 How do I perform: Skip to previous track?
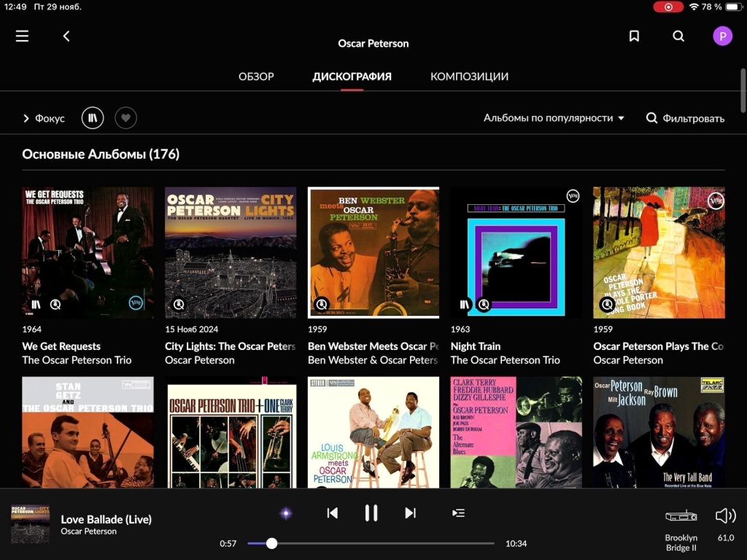(x=333, y=513)
